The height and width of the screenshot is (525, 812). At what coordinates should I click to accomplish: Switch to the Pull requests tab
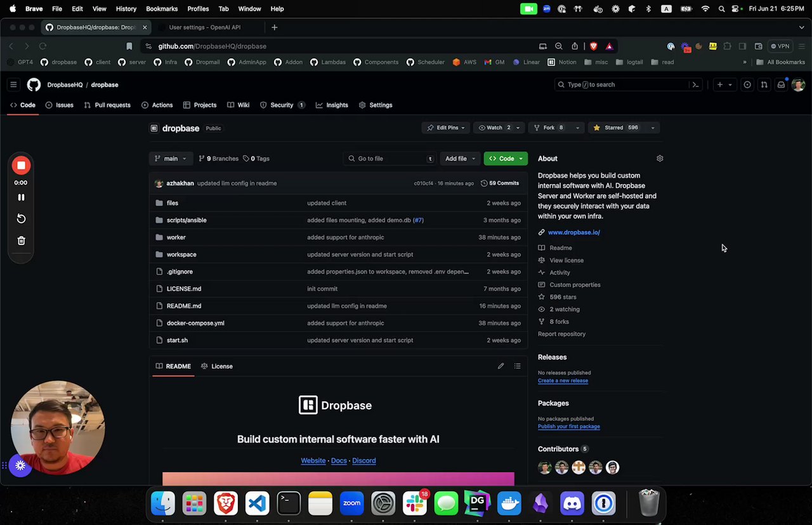(107, 105)
